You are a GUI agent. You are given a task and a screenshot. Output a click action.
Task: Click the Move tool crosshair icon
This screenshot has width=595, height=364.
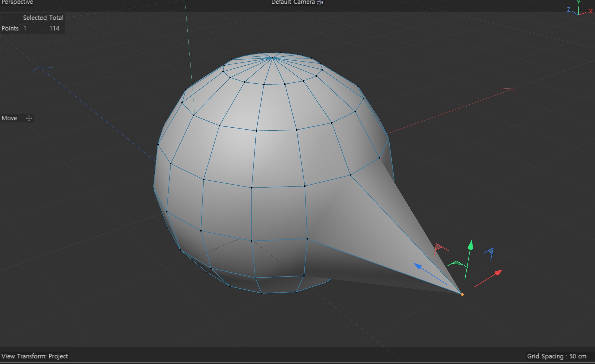tap(29, 118)
